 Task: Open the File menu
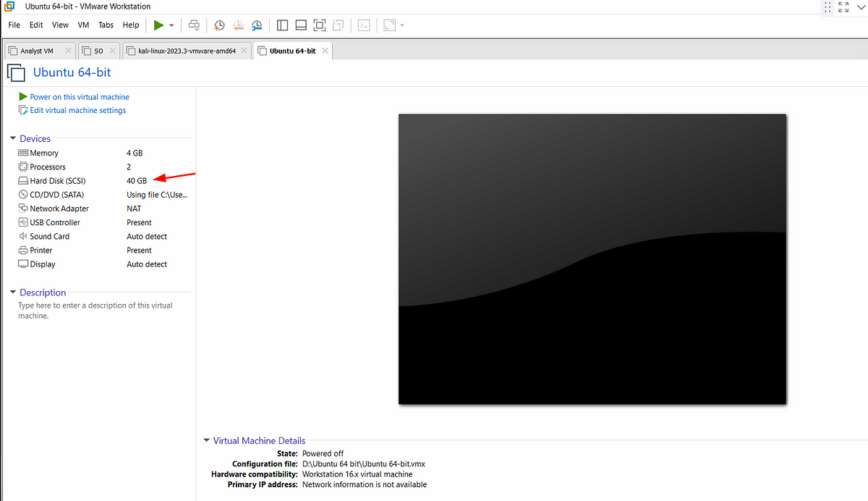pos(14,25)
